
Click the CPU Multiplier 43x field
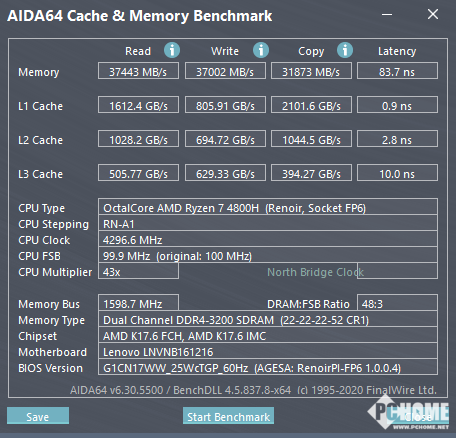coord(138,271)
